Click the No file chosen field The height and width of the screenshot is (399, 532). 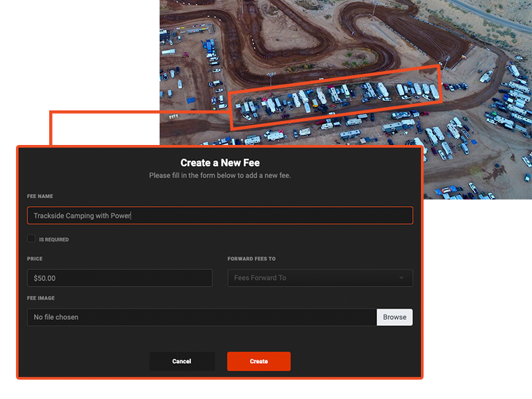(x=202, y=317)
